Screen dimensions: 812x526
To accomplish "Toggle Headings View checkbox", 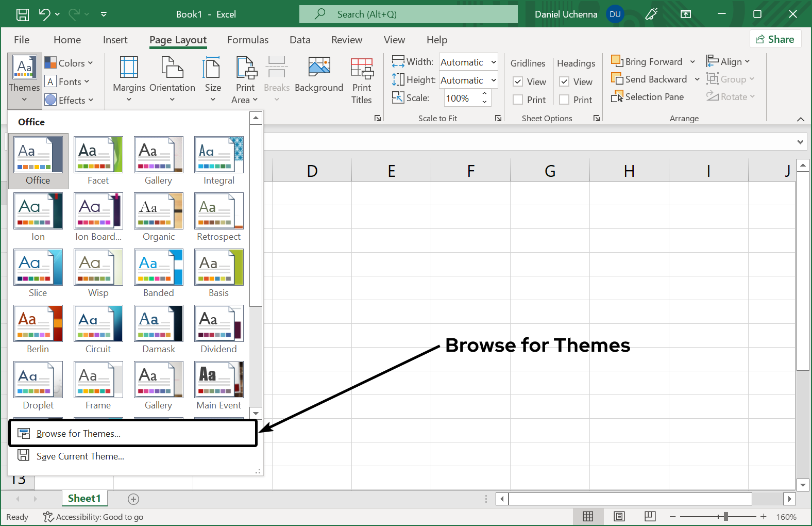I will pos(564,81).
